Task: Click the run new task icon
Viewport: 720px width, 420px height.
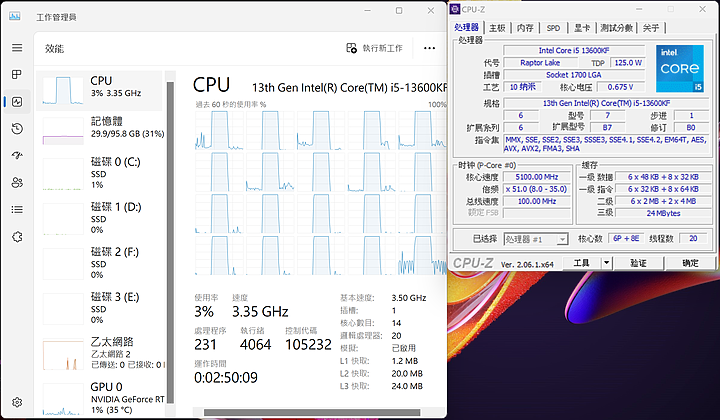Action: pos(351,48)
